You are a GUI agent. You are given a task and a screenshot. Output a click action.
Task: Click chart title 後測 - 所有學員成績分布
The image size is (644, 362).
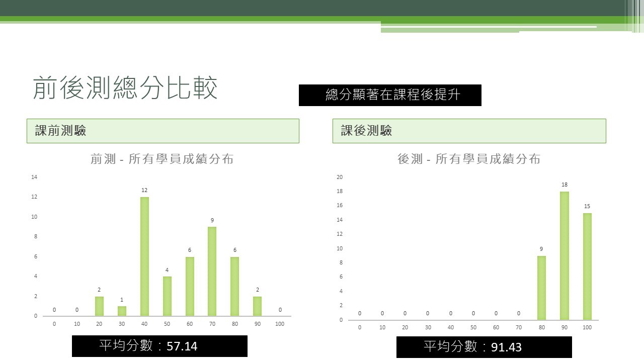tap(469, 159)
